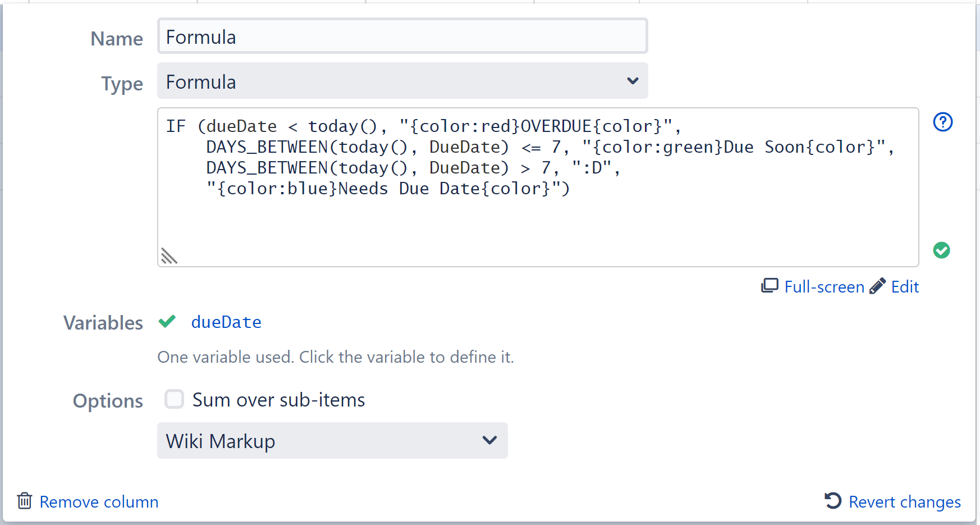
Task: Click the Full-screen link
Action: (825, 286)
